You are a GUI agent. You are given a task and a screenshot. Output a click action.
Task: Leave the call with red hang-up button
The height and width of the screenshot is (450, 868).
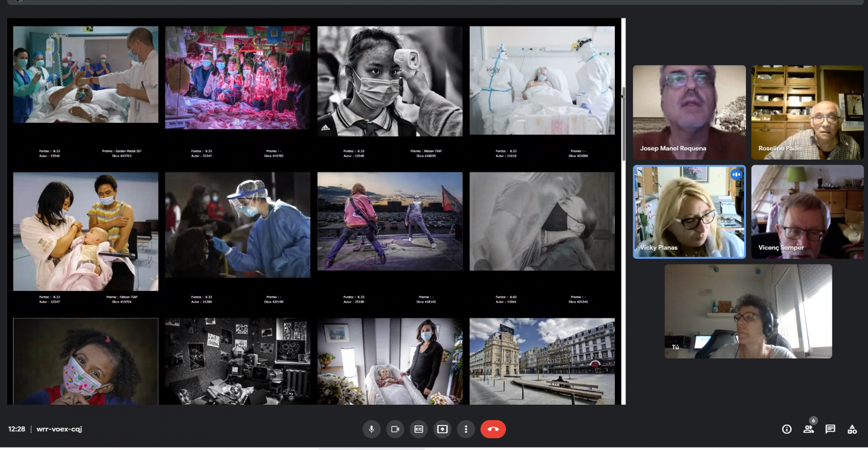pos(493,429)
